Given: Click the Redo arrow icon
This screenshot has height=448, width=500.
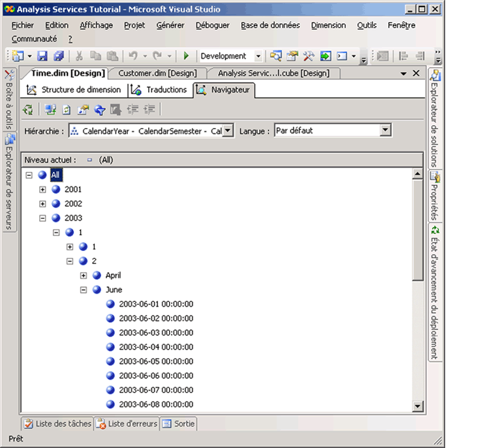Looking at the screenshot, I should 157,56.
